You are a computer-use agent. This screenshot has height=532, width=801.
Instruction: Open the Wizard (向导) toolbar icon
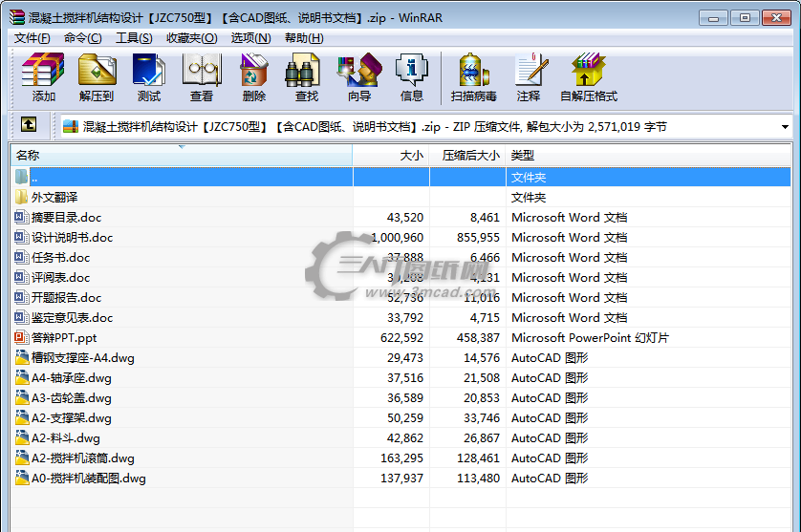[x=359, y=70]
